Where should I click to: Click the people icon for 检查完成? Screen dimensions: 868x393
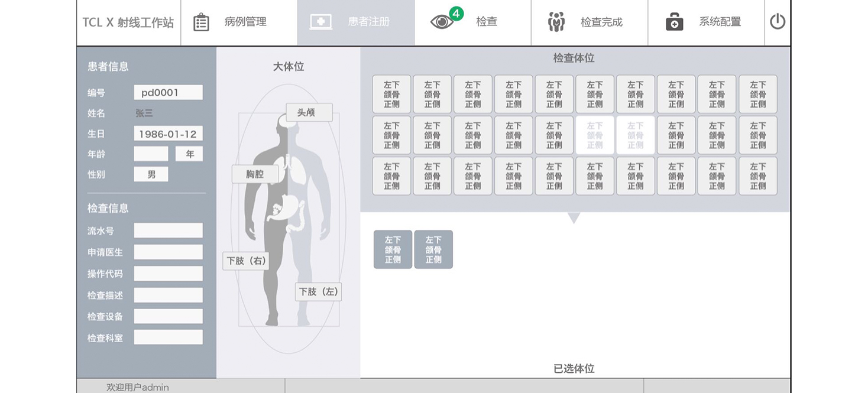coord(555,21)
